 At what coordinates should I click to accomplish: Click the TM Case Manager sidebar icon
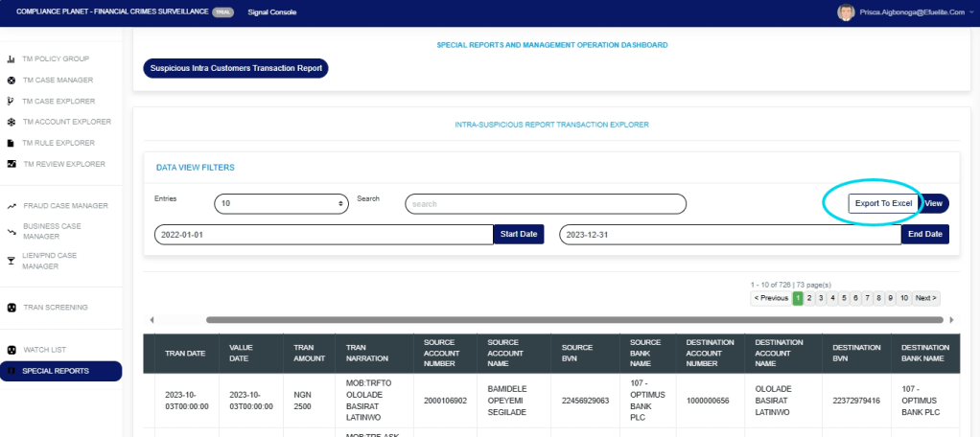12,80
